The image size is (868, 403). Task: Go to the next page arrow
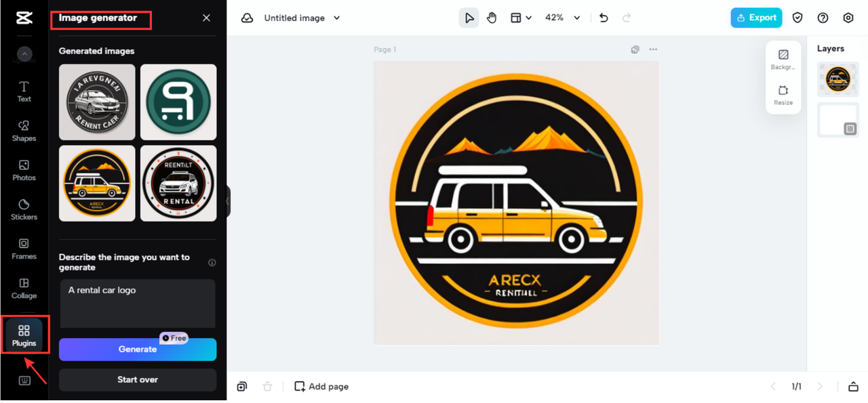pos(820,387)
